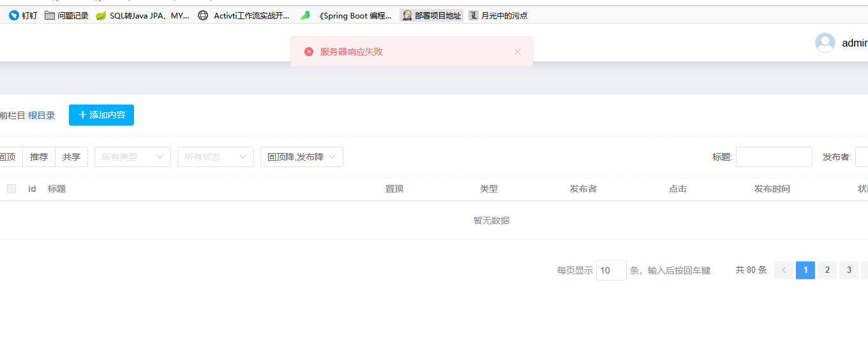Select the 推荐 filter tab
Screen dimensions: 868x350
(39, 157)
